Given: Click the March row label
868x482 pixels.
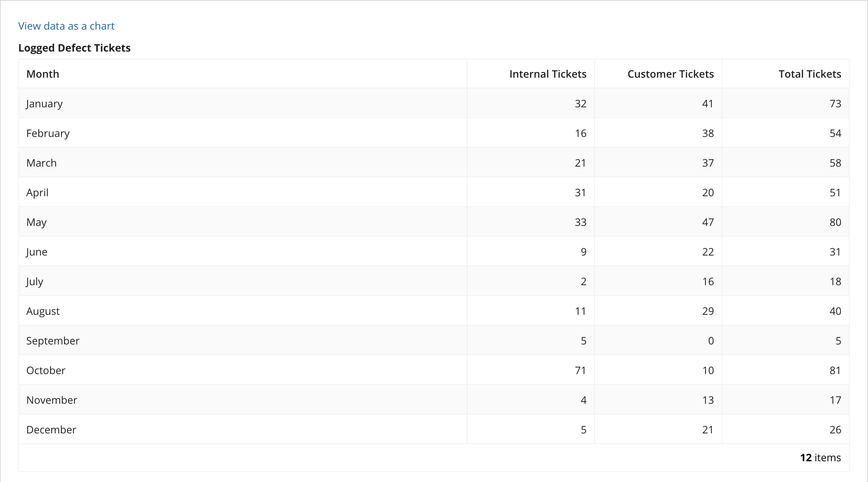Looking at the screenshot, I should pyautogui.click(x=41, y=163).
